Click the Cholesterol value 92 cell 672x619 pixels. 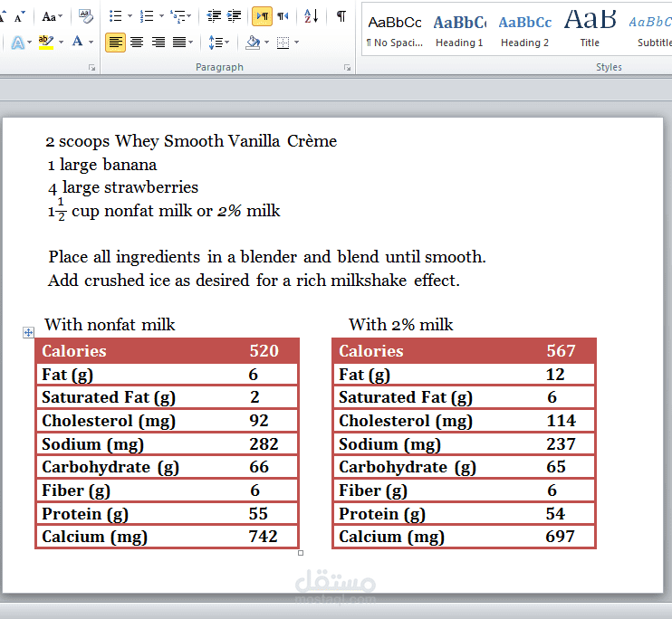tap(259, 421)
